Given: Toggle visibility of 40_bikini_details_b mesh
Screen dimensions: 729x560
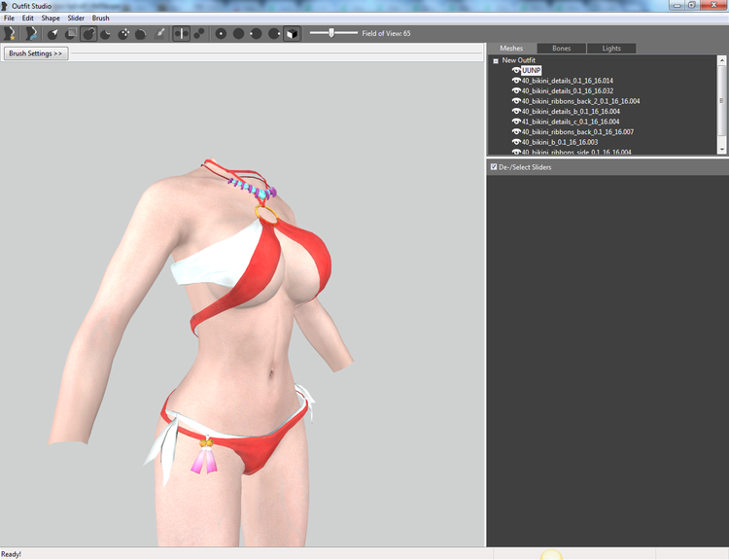Looking at the screenshot, I should pos(516,111).
